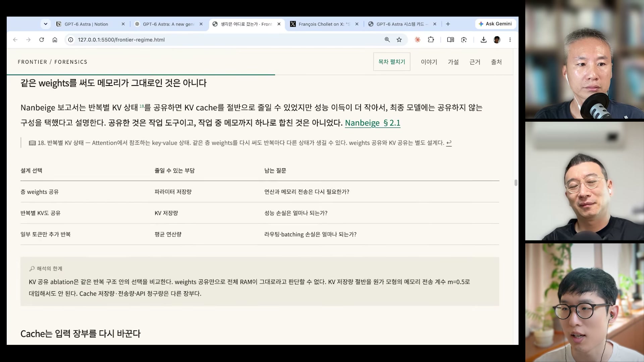Close the 생각은 어디로 갔는가 tab
This screenshot has width=644, height=362.
pyautogui.click(x=279, y=24)
